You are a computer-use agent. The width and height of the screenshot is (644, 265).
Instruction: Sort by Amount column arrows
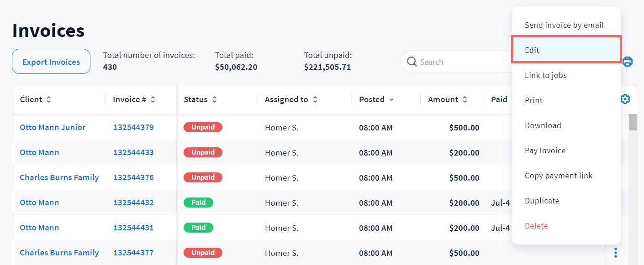[465, 99]
